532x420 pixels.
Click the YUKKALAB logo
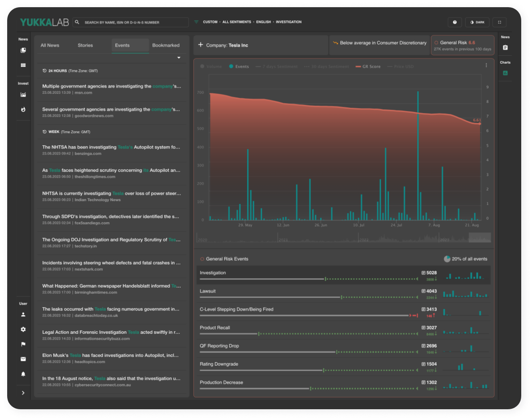pos(44,22)
